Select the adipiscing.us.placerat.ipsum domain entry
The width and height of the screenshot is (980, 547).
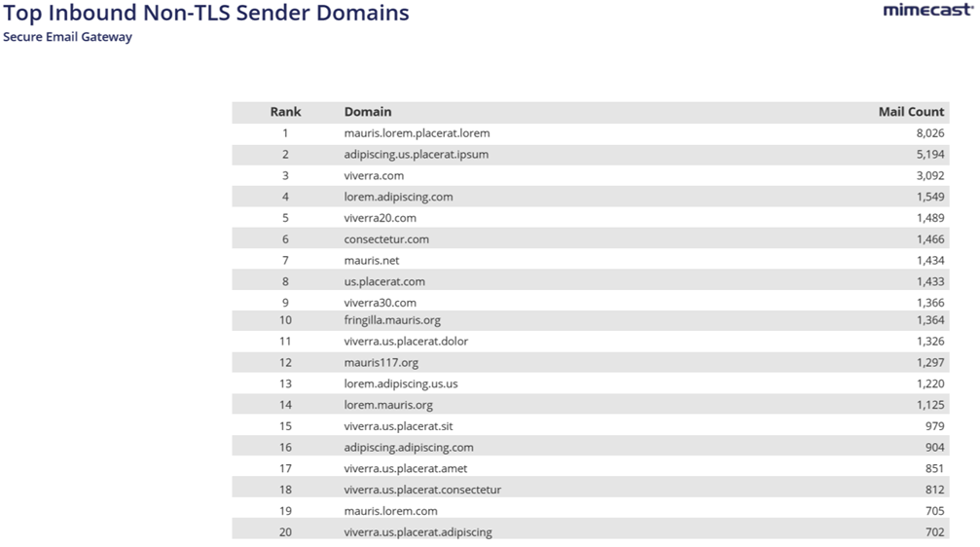416,155
